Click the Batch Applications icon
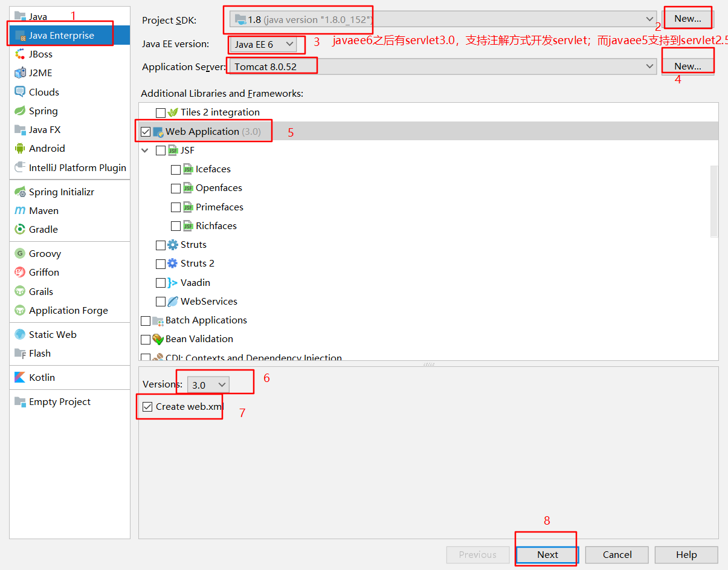 (158, 320)
